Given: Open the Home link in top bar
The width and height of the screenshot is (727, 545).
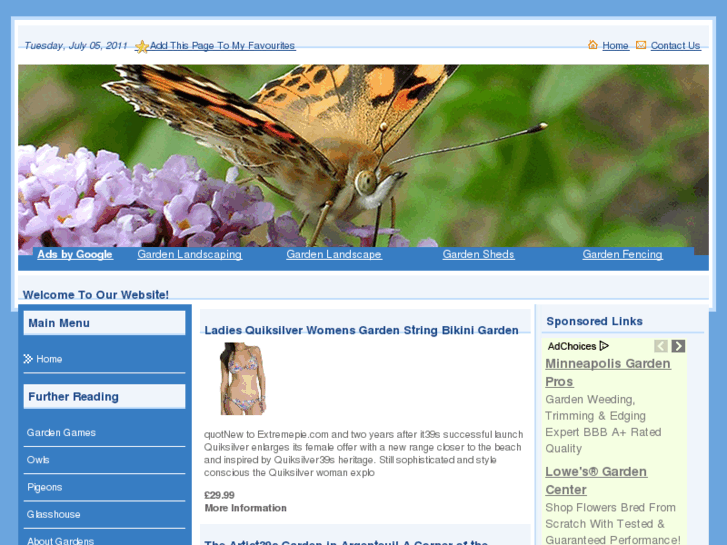Looking at the screenshot, I should click(615, 45).
